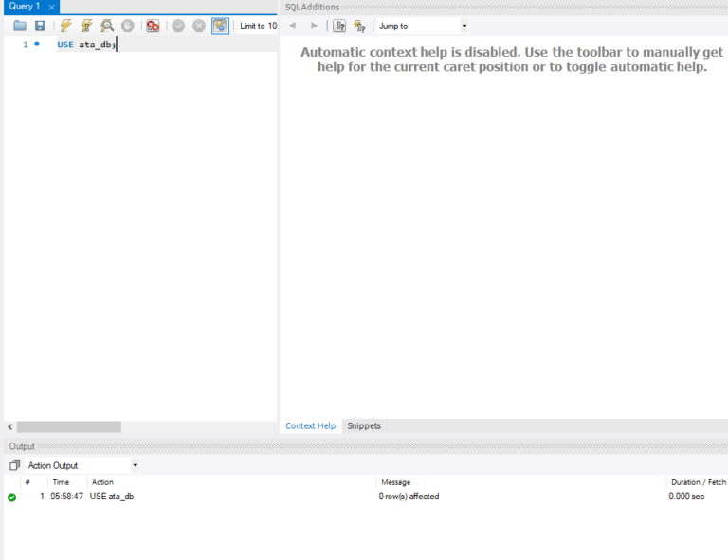Close the Query 1 tab
The width and height of the screenshot is (728, 560).
click(x=52, y=7)
